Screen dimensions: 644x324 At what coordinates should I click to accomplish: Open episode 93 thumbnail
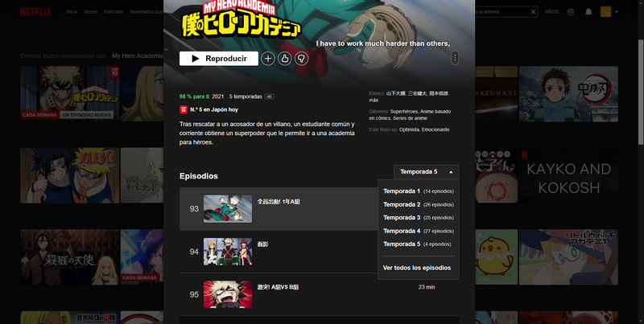(x=228, y=209)
